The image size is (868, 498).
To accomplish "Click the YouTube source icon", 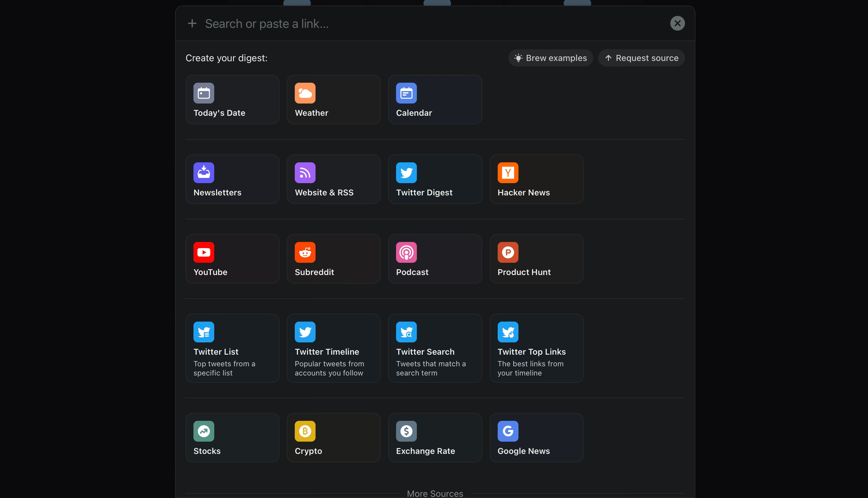I will (x=204, y=252).
